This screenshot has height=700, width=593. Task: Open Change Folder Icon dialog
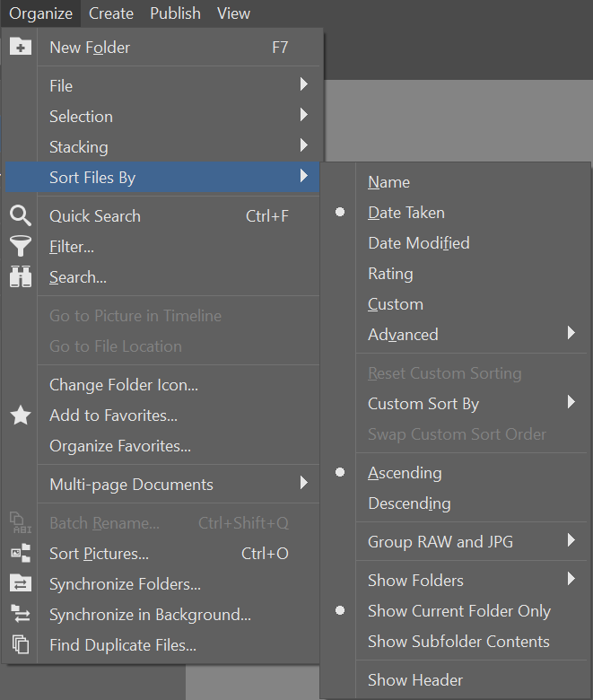124,385
